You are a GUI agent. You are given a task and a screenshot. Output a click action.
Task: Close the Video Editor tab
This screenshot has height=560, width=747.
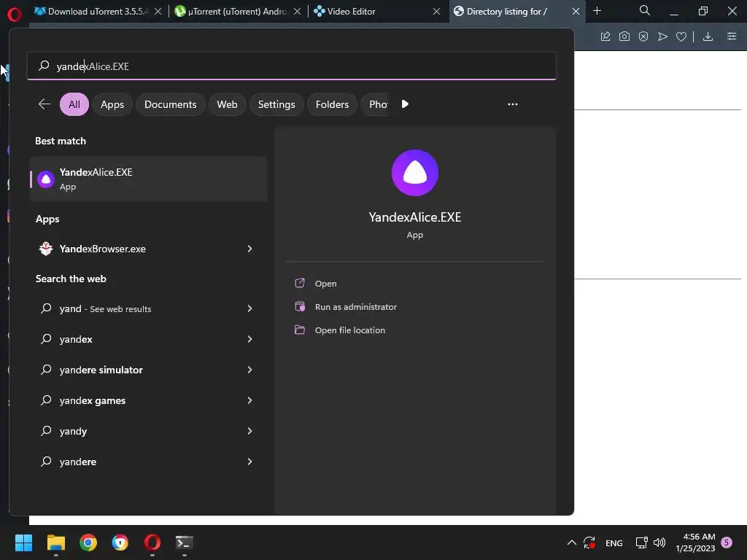(x=436, y=12)
